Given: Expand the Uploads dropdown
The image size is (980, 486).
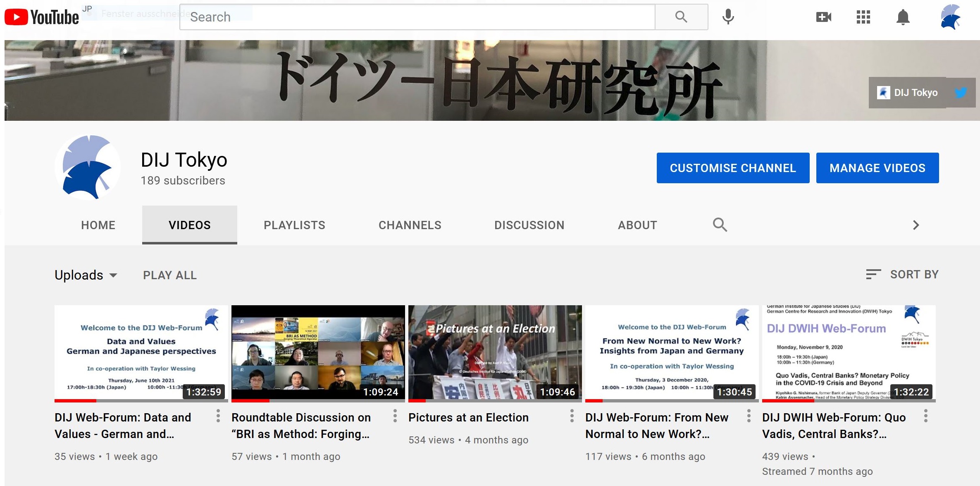Looking at the screenshot, I should (x=86, y=275).
